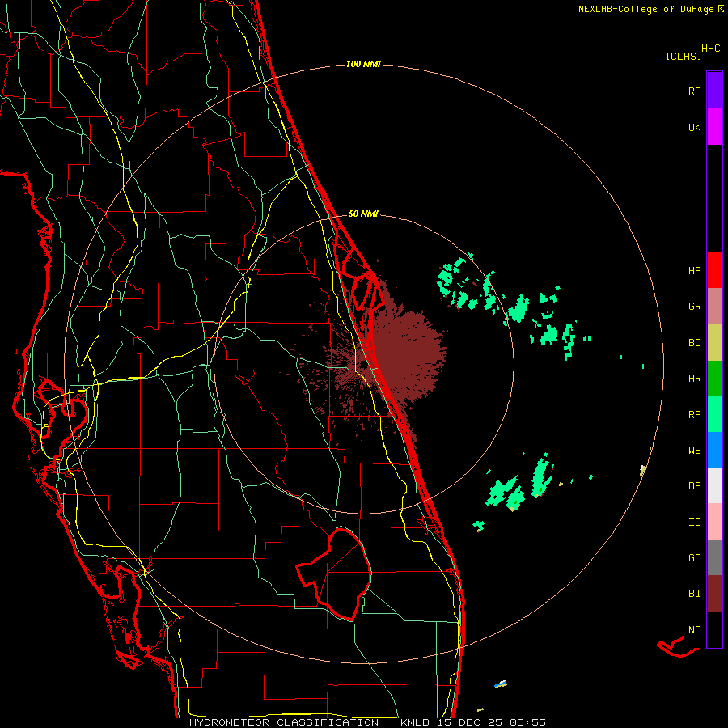Click the ND black legend swatch
Image resolution: width=728 pixels, height=728 pixels.
pyautogui.click(x=714, y=629)
